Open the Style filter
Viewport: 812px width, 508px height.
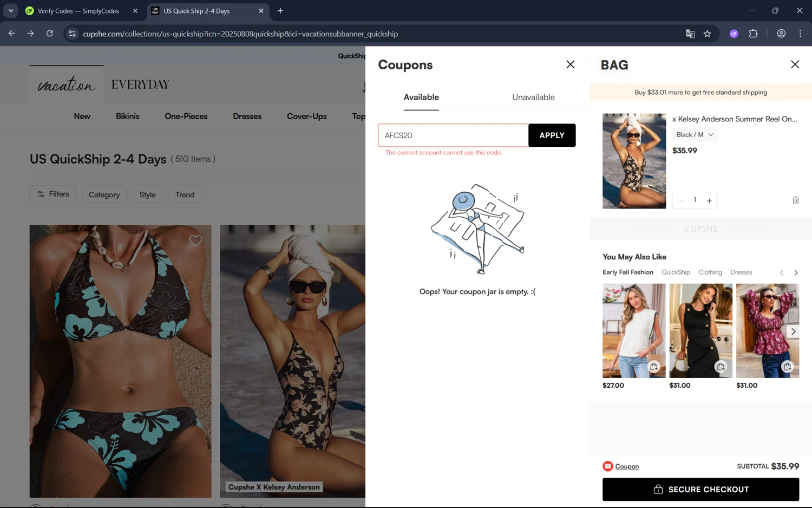pyautogui.click(x=147, y=194)
